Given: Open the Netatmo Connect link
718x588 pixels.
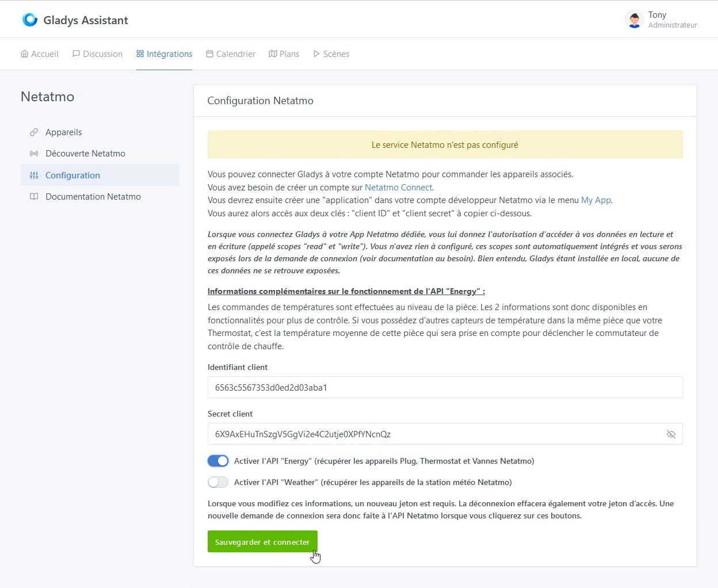Looking at the screenshot, I should pos(398,187).
